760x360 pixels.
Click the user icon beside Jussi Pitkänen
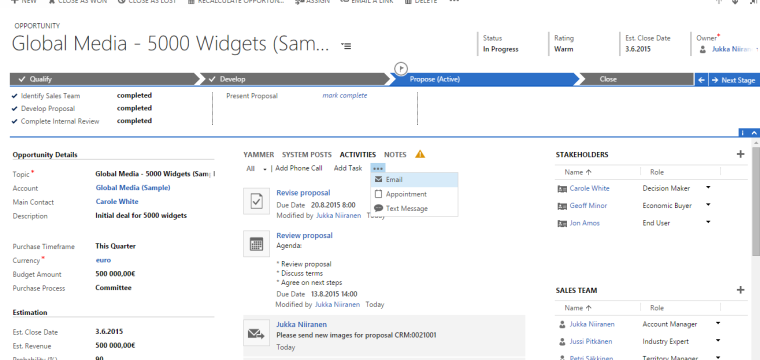click(562, 342)
